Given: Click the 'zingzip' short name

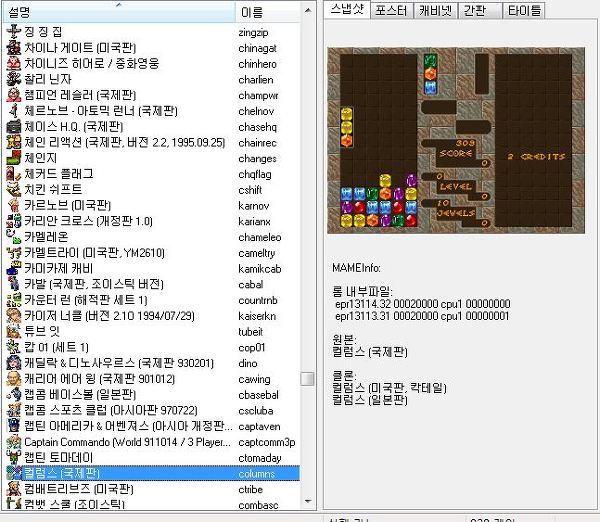Looking at the screenshot, I should [253, 33].
